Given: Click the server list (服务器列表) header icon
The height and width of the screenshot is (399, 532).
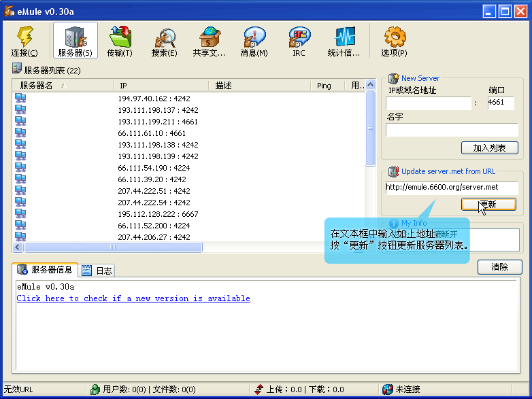Looking at the screenshot, I should [x=16, y=69].
